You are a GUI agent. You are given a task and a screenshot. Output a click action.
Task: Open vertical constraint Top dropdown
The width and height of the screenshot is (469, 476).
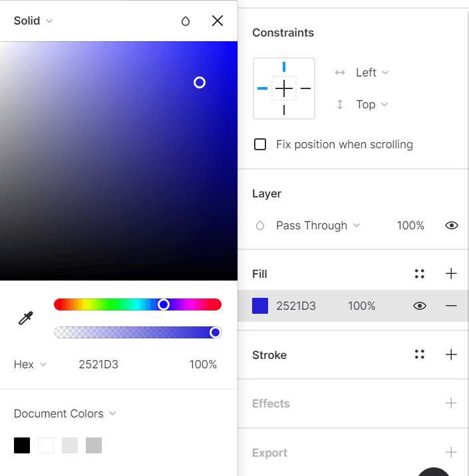tap(372, 104)
